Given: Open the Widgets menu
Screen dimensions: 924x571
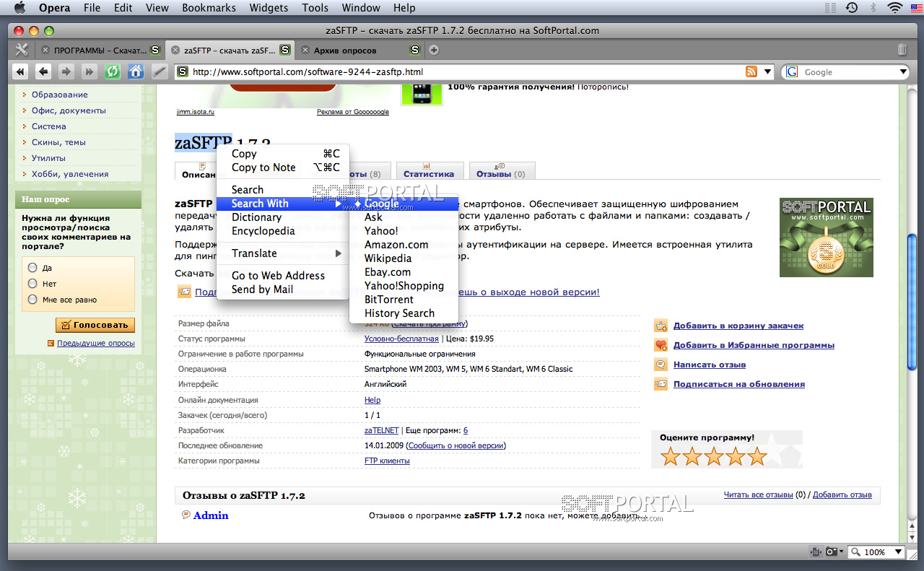Looking at the screenshot, I should 269,8.
